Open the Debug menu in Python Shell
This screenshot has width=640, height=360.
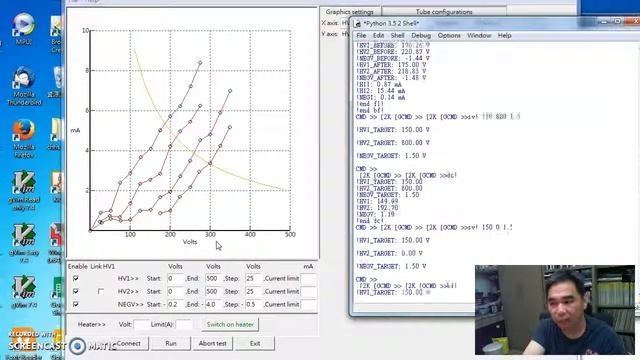coord(421,36)
